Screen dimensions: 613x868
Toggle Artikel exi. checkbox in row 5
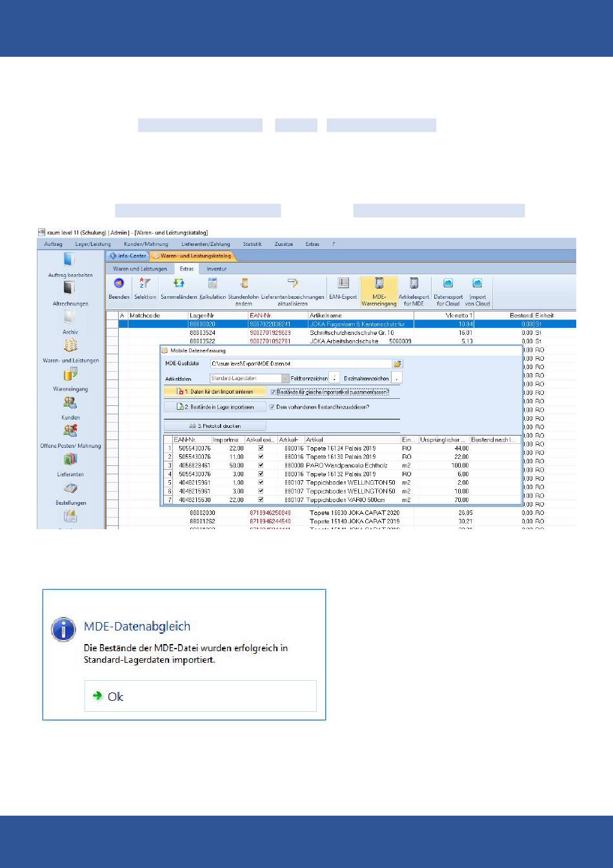coord(261,482)
